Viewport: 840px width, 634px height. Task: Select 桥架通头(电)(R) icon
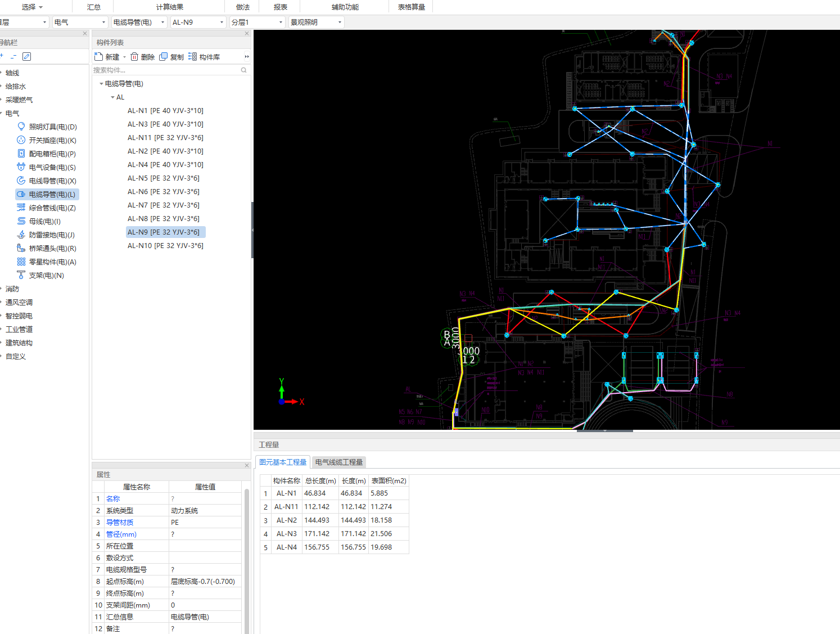[21, 248]
